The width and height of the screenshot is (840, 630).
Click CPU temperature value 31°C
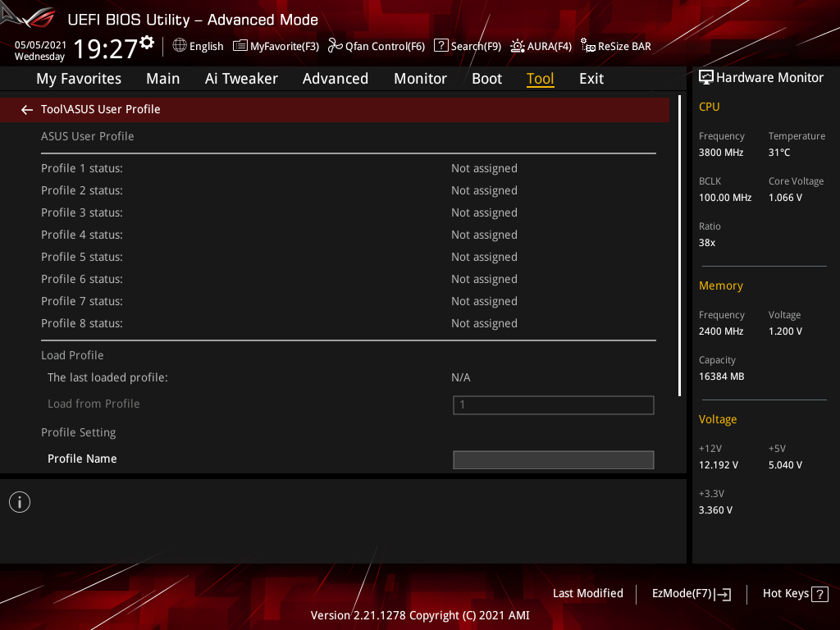click(779, 153)
